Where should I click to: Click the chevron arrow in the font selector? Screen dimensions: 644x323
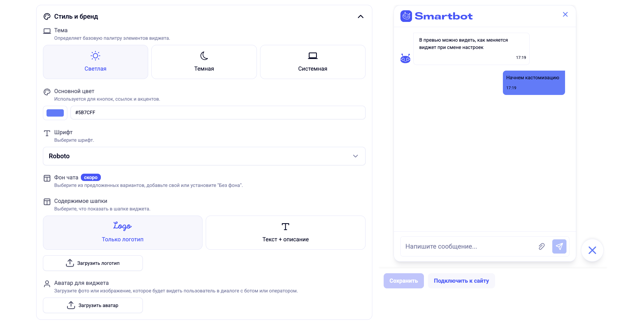[355, 156]
